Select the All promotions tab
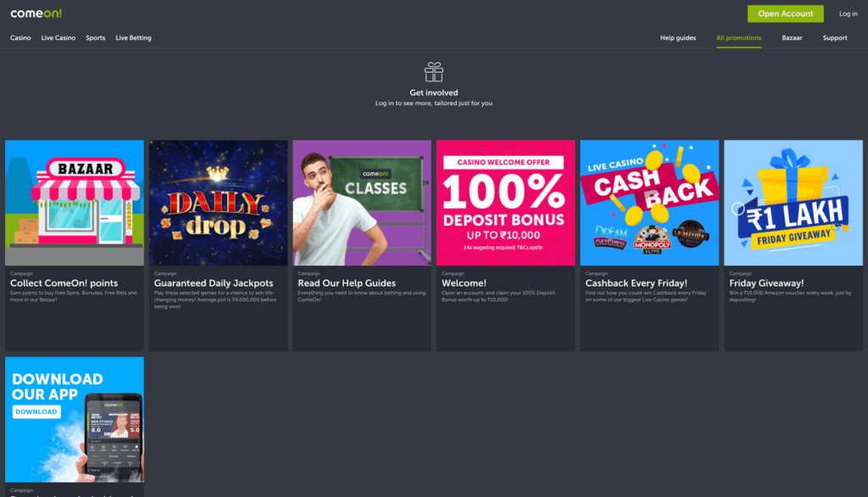Screen dimensions: 868x497 [x=738, y=37]
